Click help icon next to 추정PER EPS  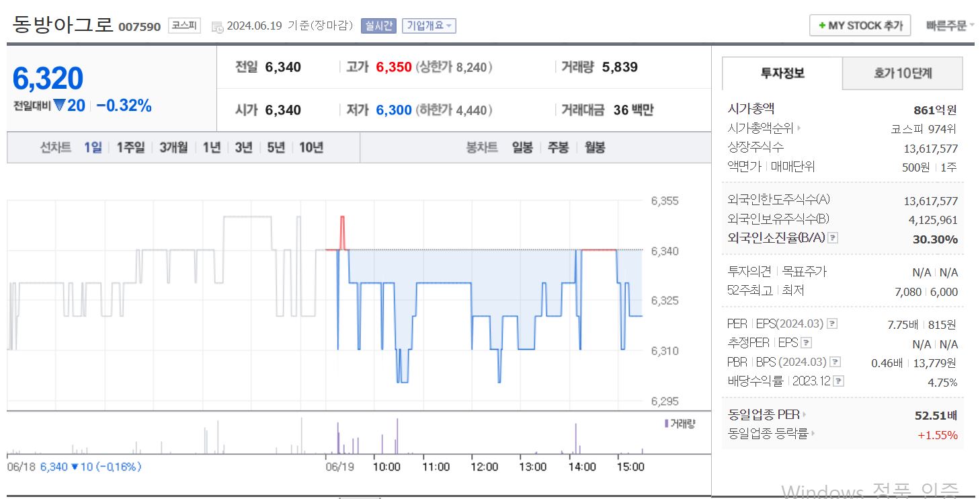click(x=807, y=344)
